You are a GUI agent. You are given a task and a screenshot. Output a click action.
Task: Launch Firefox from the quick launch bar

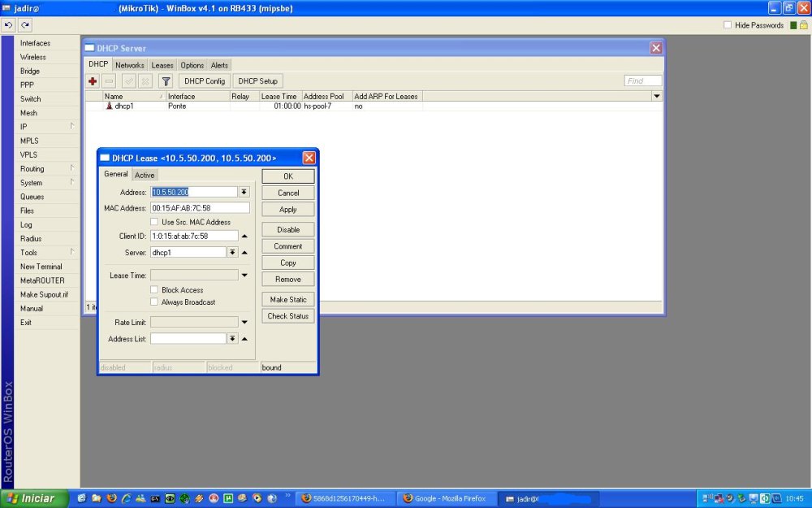coord(111,498)
